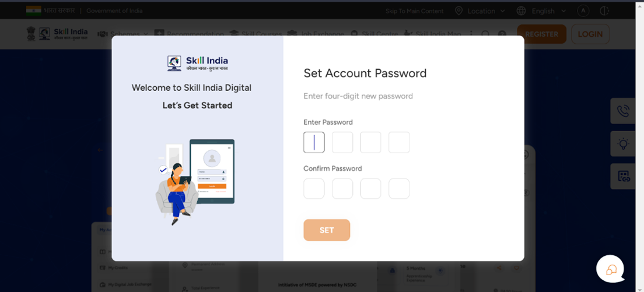Open the chat assistant bubble
The width and height of the screenshot is (644, 292).
(x=610, y=269)
